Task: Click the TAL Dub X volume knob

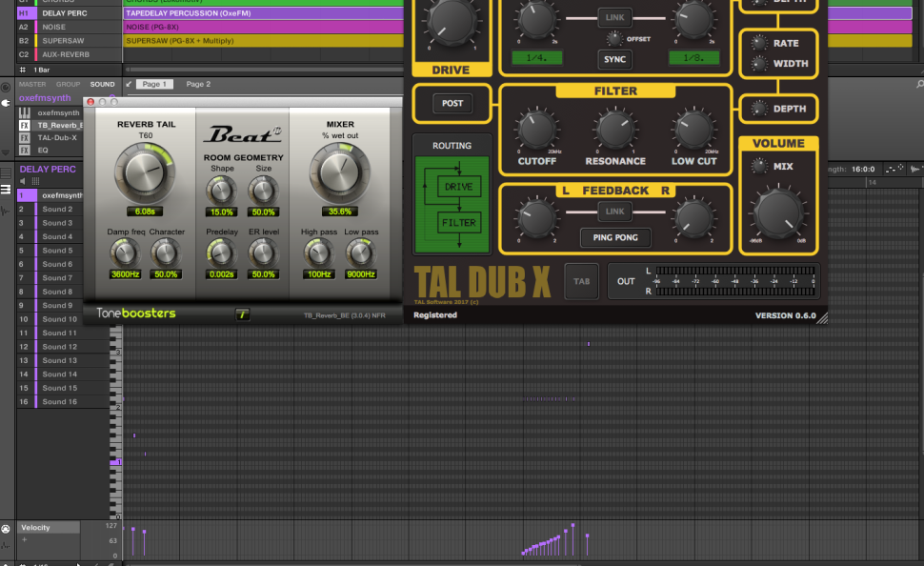Action: pos(778,213)
